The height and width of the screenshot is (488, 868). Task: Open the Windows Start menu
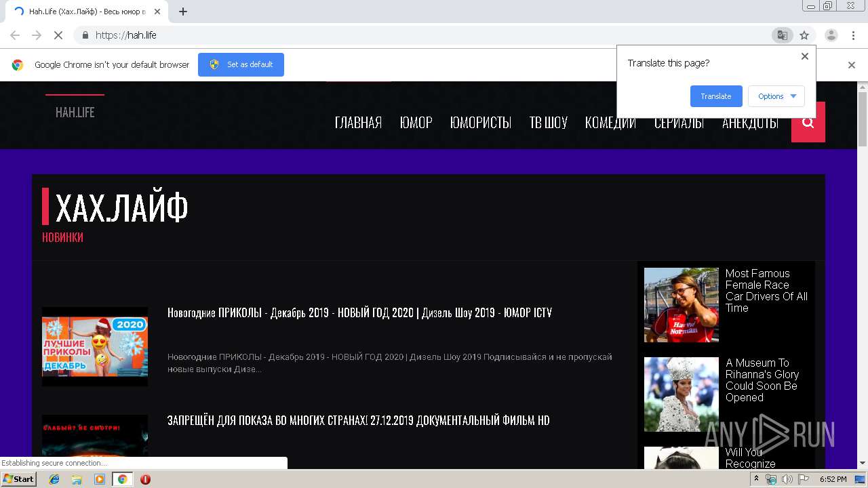(x=18, y=479)
